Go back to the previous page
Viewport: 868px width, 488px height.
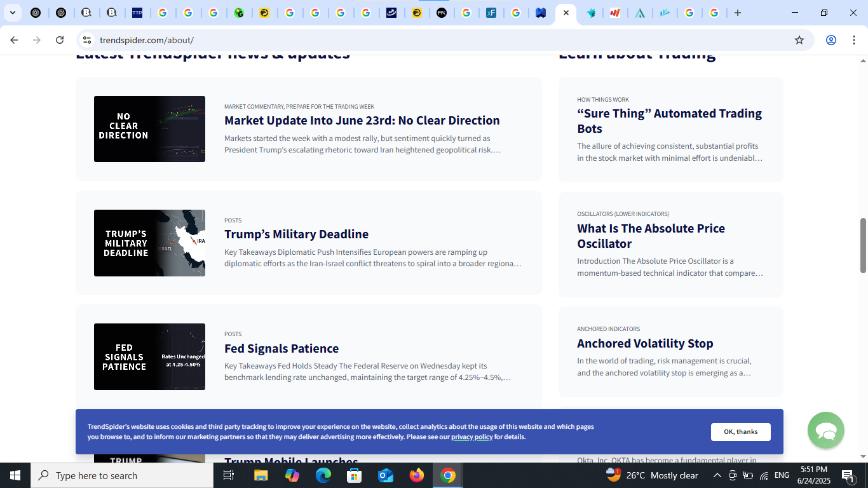(x=14, y=40)
